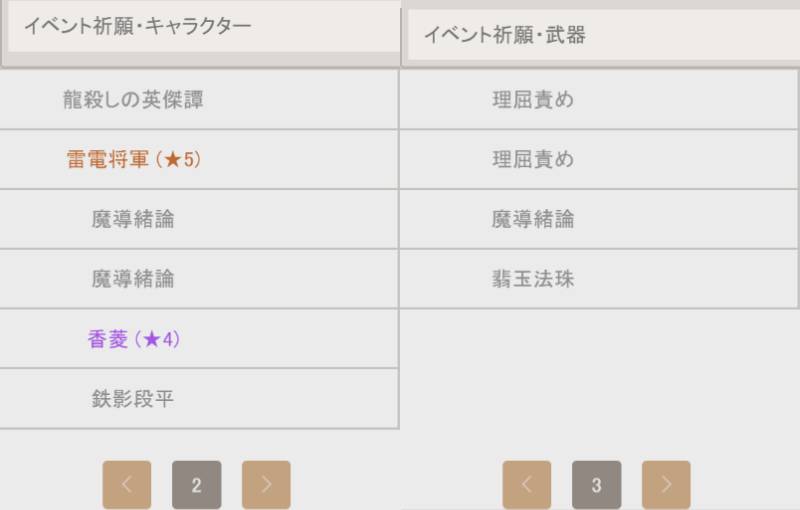
Task: Go to previous page of character wish history
Action: [127, 484]
